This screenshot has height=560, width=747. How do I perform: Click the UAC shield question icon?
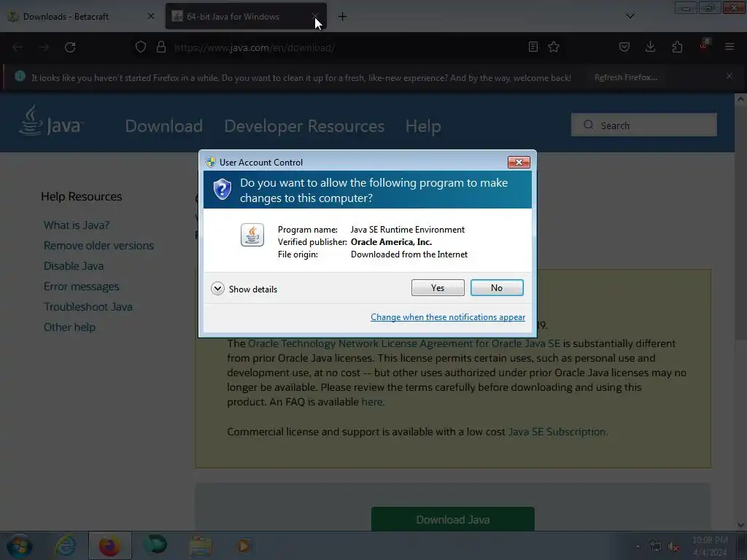pyautogui.click(x=222, y=189)
